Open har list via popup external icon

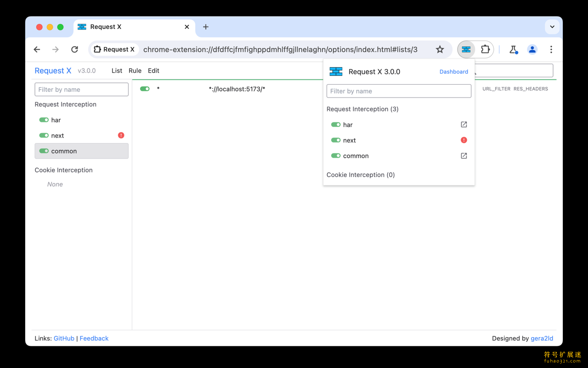click(464, 125)
